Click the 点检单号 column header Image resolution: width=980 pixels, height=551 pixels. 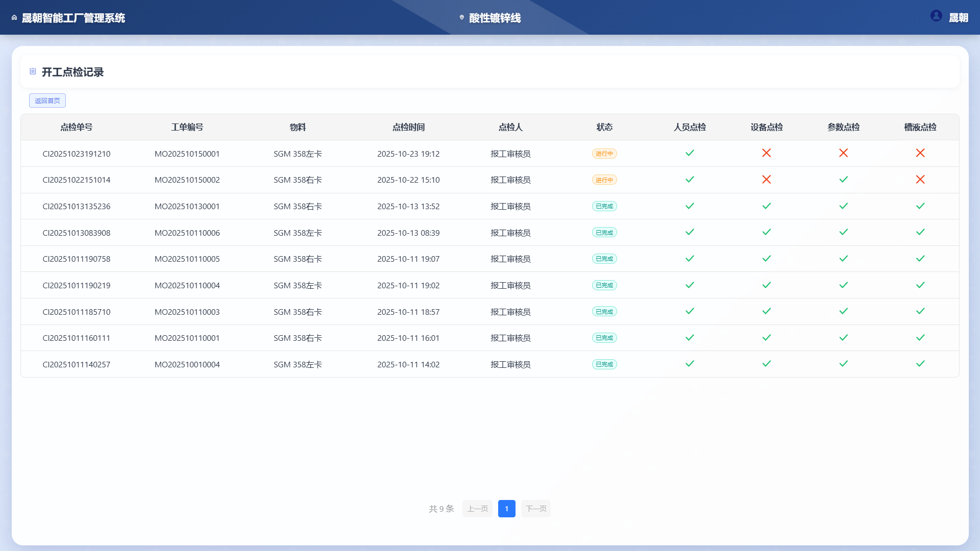[x=77, y=128]
